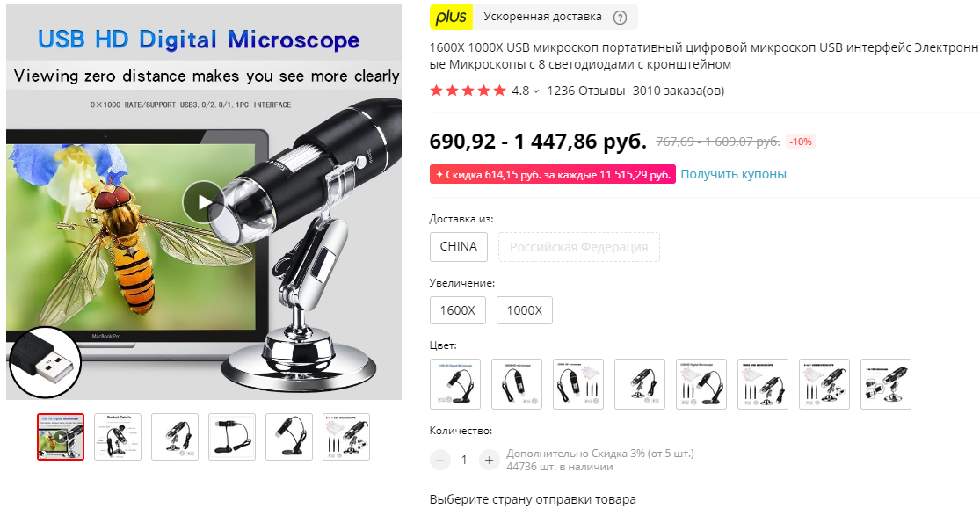
Task: Decrease quantity with the minus button
Action: 439,461
